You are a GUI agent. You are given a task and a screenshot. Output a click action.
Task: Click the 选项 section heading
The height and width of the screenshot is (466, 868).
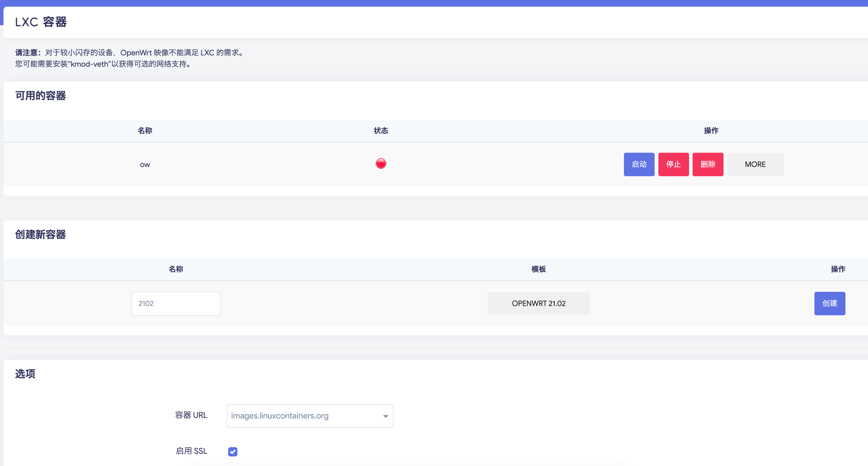pyautogui.click(x=25, y=374)
